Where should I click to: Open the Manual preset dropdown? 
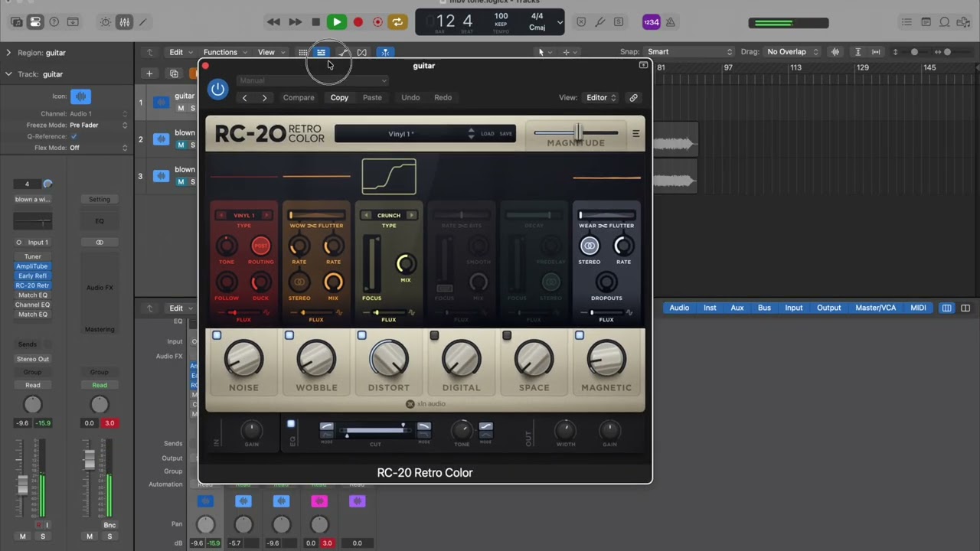point(312,80)
